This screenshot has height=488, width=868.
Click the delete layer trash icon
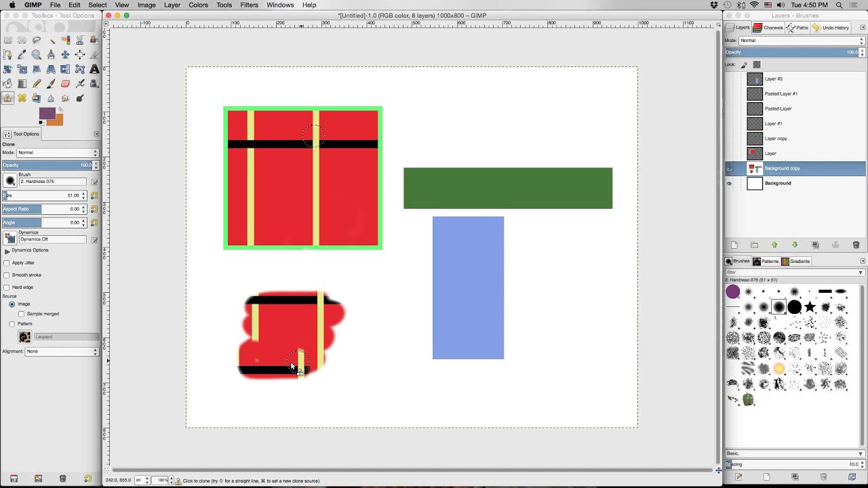point(856,245)
